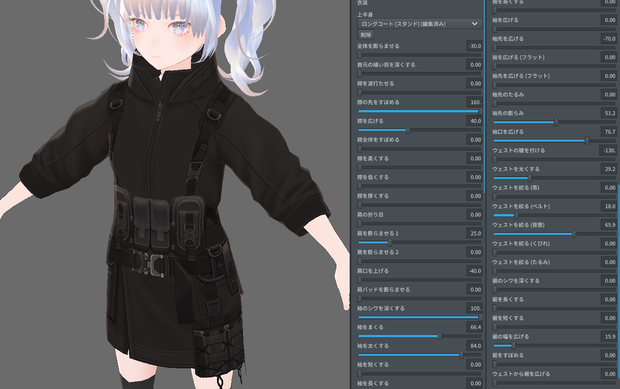Click the 襟を広げる slider handle
The height and width of the screenshot is (389, 620).
tap(408, 130)
